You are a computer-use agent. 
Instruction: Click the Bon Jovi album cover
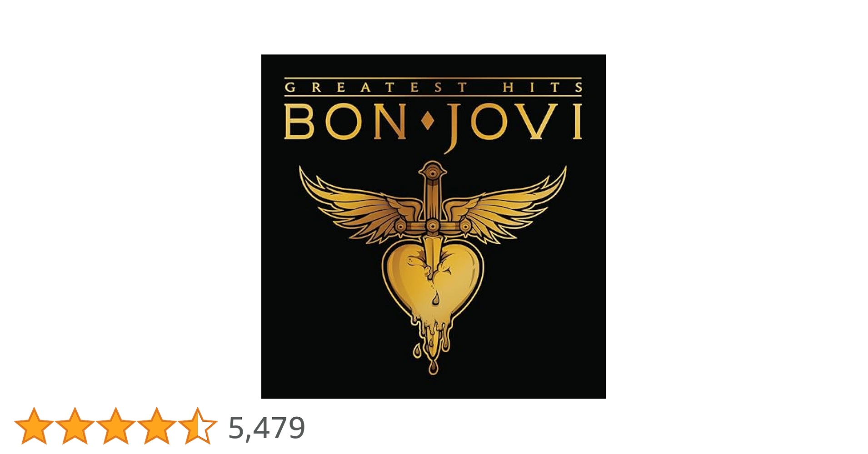433,227
